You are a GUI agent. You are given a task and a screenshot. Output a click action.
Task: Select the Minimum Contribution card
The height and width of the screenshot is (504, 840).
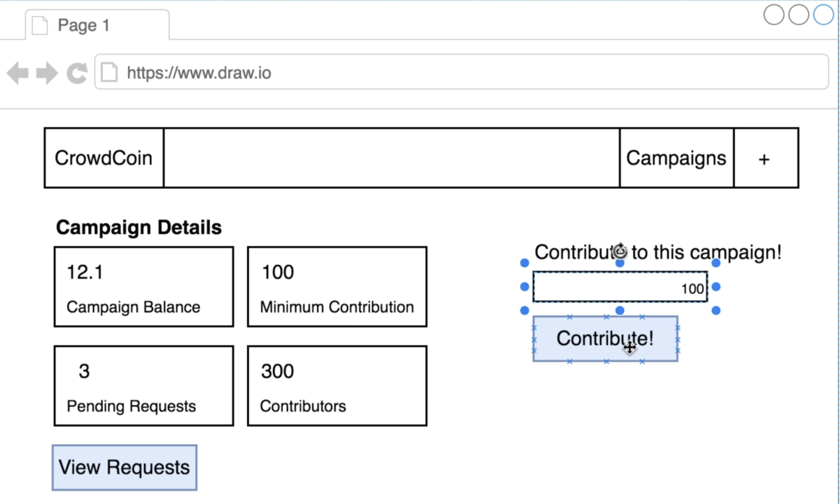pos(337,287)
